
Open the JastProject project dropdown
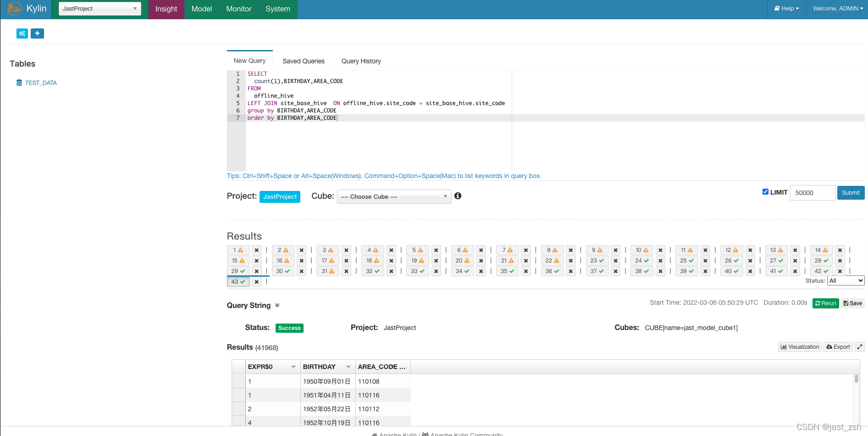(x=100, y=9)
